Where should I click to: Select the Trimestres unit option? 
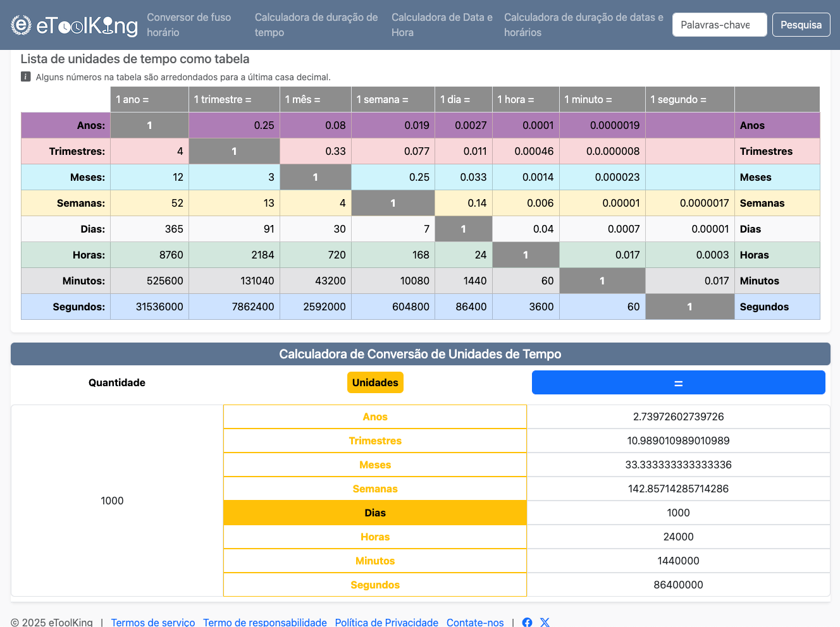click(x=375, y=441)
